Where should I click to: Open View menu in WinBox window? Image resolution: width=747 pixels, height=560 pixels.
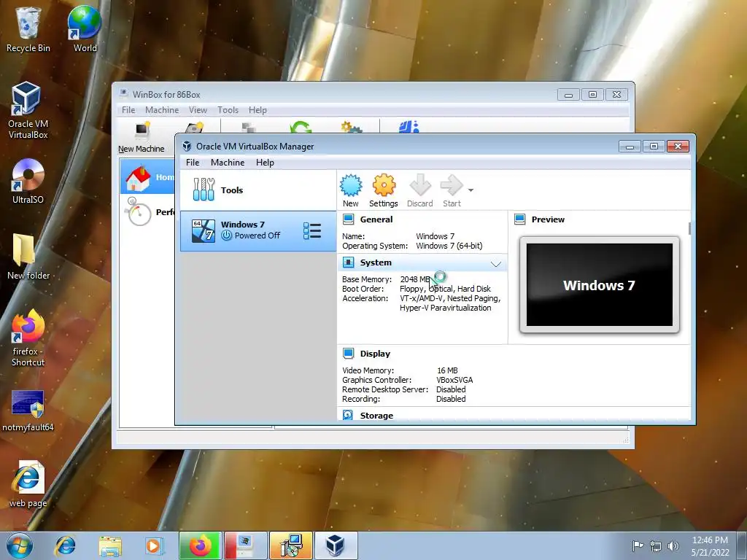198,110
